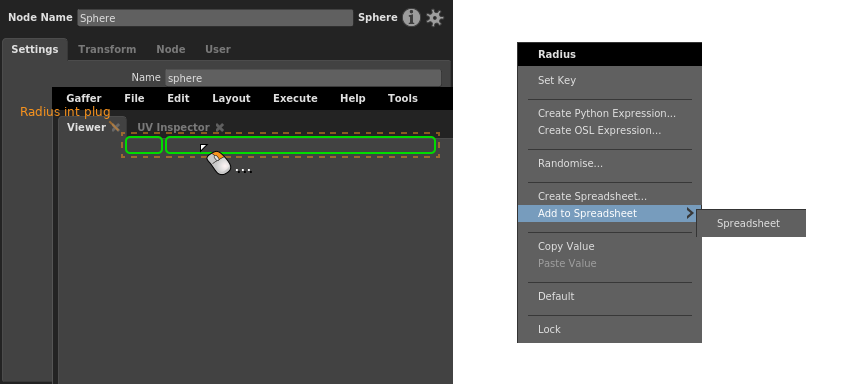Click the Sphere node type label
Image resolution: width=850 pixels, height=384 pixels.
(377, 17)
